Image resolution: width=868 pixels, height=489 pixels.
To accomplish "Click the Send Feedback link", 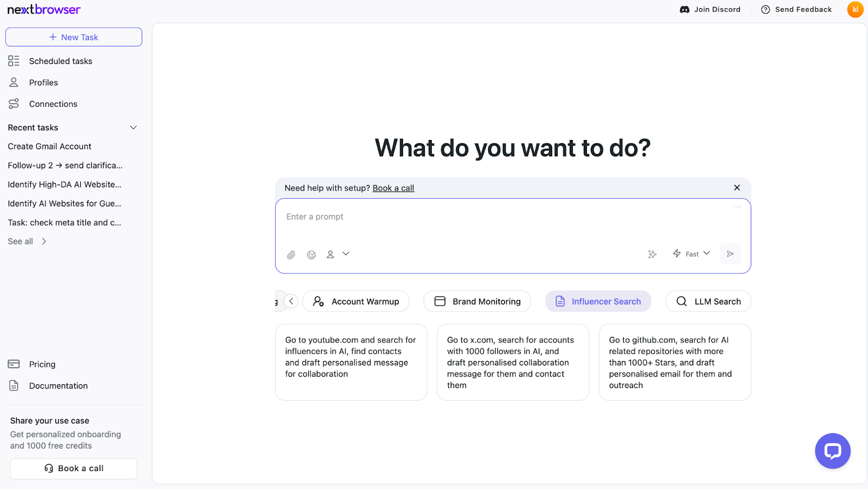I will (x=796, y=9).
